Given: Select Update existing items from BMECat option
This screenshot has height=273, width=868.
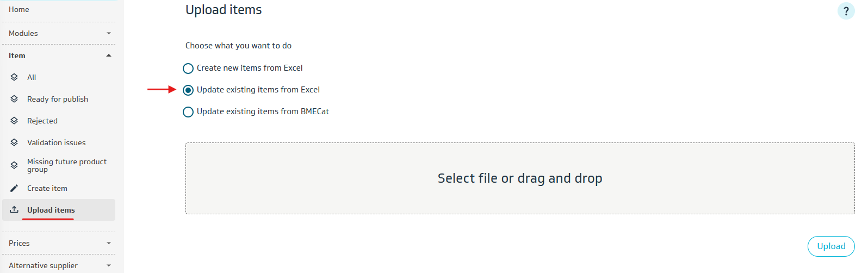Looking at the screenshot, I should (188, 112).
